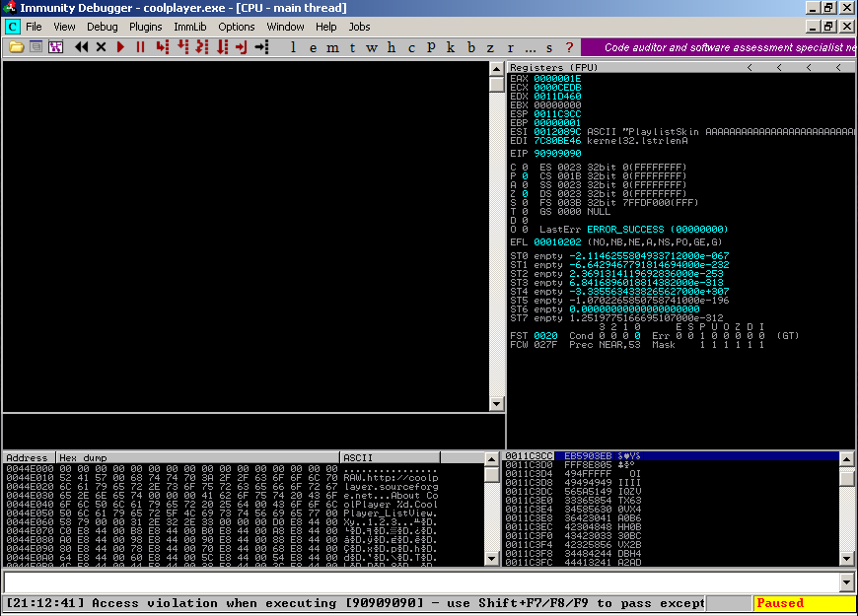Show the Log window via the 'l' button
This screenshot has height=616, width=858.
[x=293, y=47]
